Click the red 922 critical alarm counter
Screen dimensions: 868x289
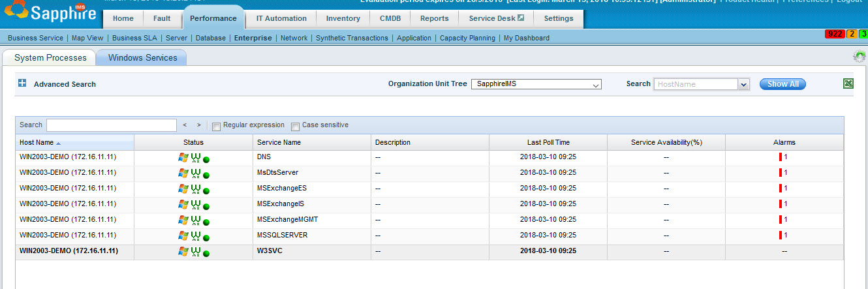(x=835, y=34)
